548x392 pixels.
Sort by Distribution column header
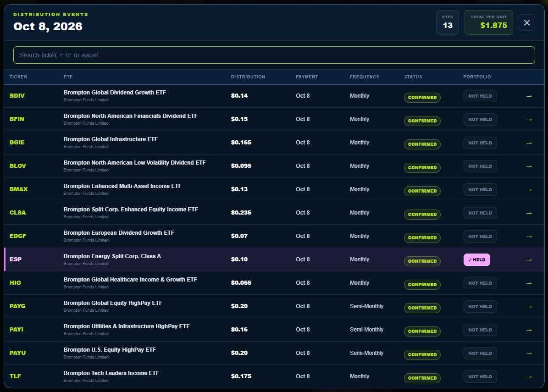pos(248,77)
